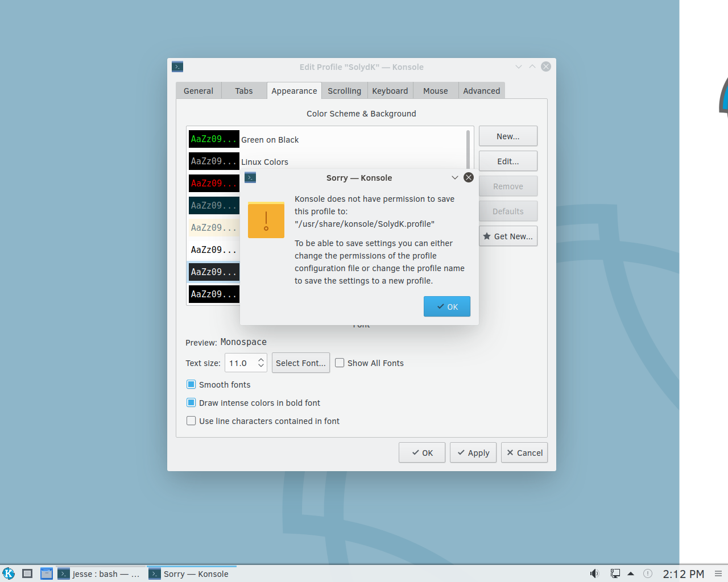Confirm the Sorry dialog with blue OK
The height and width of the screenshot is (582, 728).
click(x=447, y=306)
